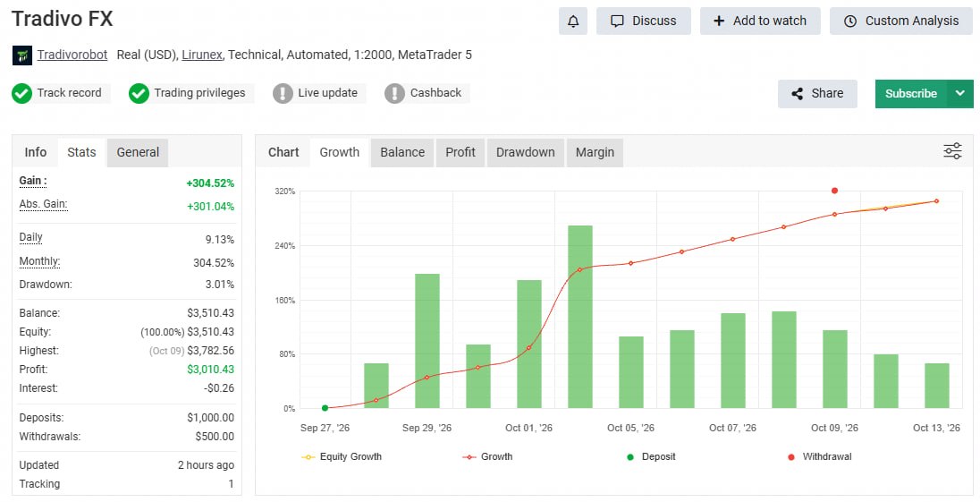The width and height of the screenshot is (980, 502).
Task: Click the notification bell icon
Action: click(572, 21)
